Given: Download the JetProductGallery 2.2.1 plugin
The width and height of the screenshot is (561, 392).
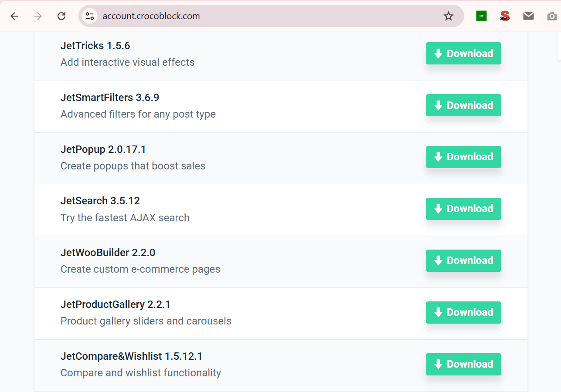Looking at the screenshot, I should [463, 312].
